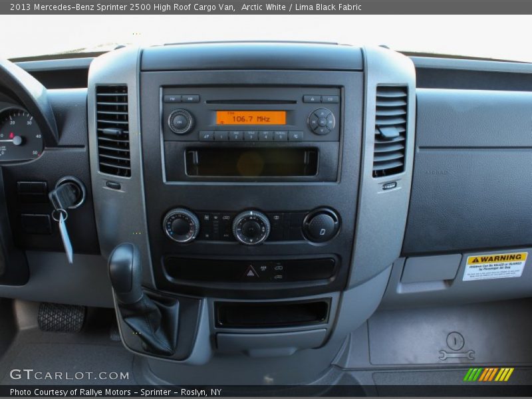This screenshot has width=532, height=399.
Task: Hit the CD eject button
Action: tap(311, 99)
